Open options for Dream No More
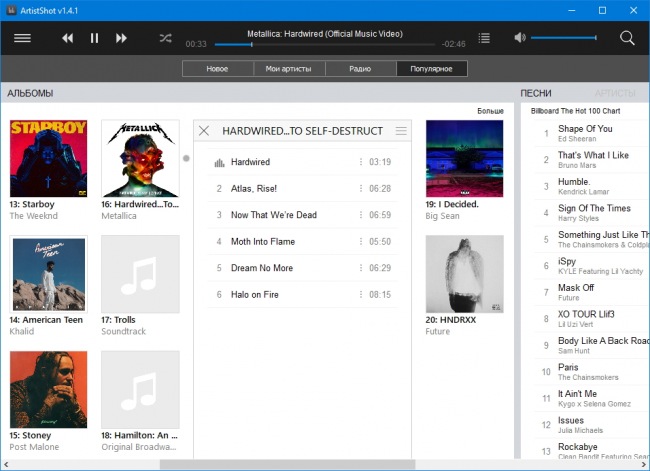 tap(361, 268)
